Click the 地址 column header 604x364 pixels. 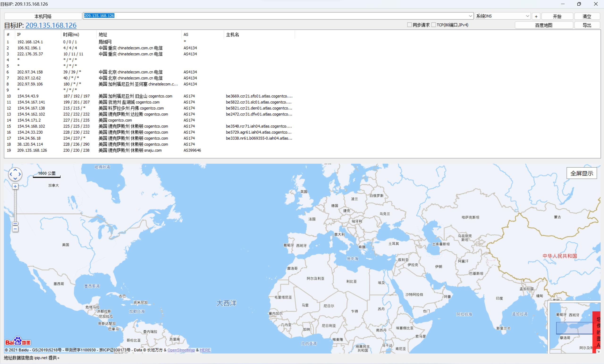click(x=103, y=34)
